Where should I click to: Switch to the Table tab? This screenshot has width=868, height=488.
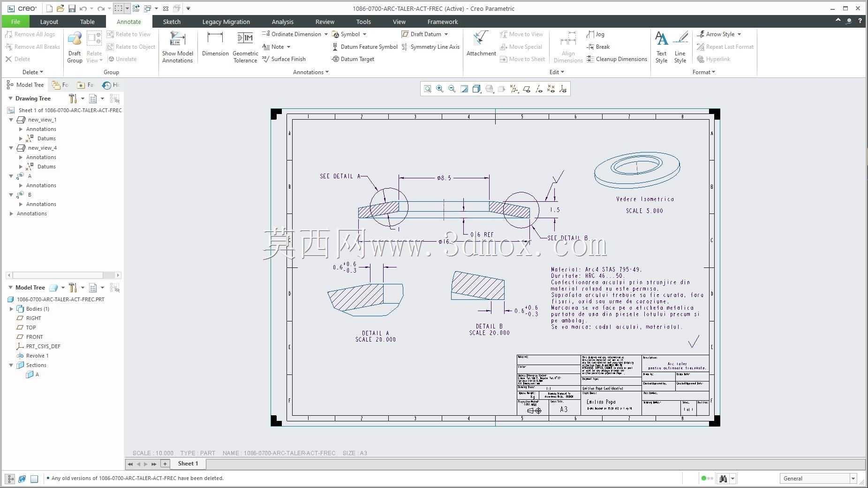click(87, 22)
